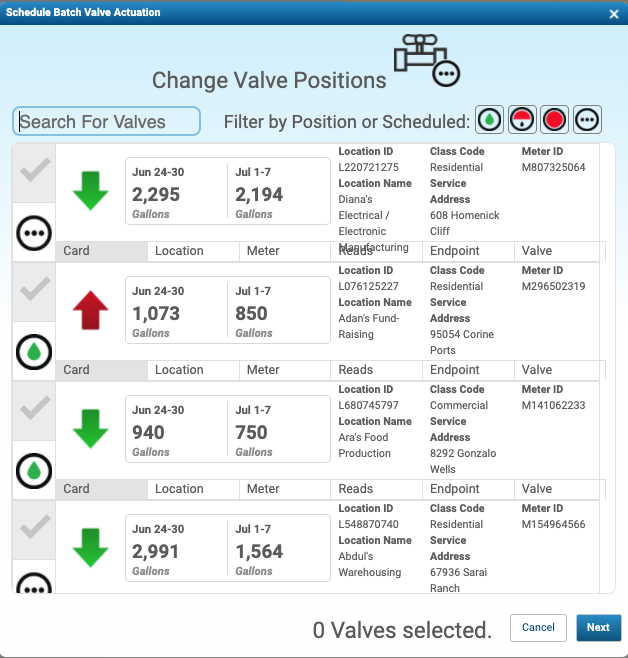Open the Reads tab for Diana's Electrical
The image size is (628, 658).
coord(356,251)
